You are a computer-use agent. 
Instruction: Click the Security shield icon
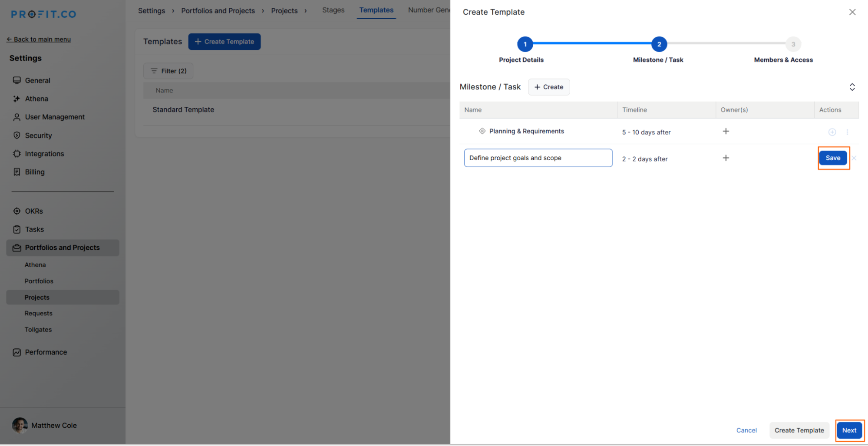(x=17, y=135)
